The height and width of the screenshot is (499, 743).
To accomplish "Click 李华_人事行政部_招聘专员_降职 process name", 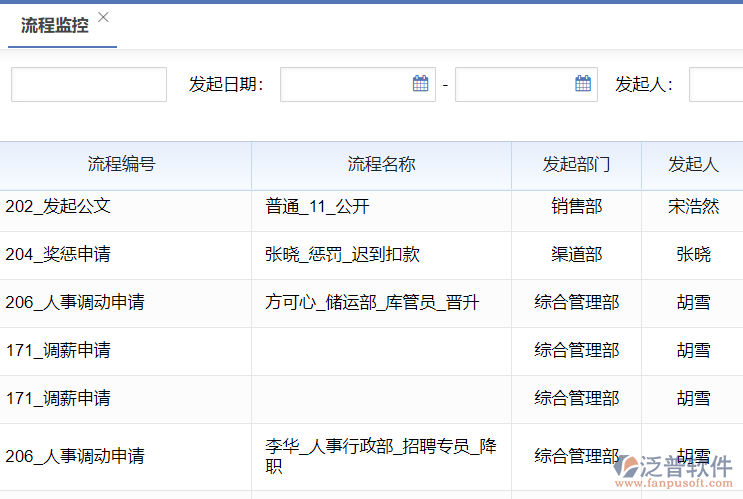I will click(381, 456).
